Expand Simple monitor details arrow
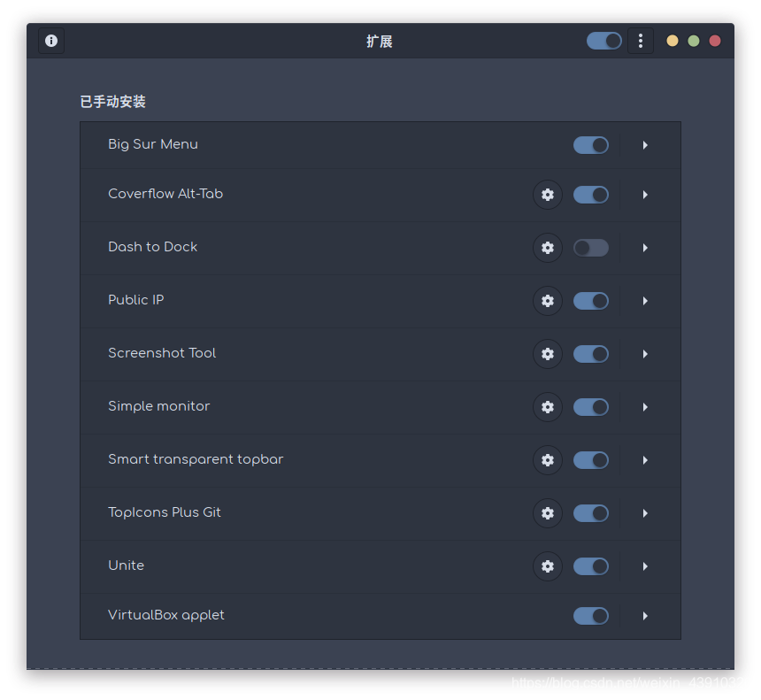The height and width of the screenshot is (700, 761). 645,407
